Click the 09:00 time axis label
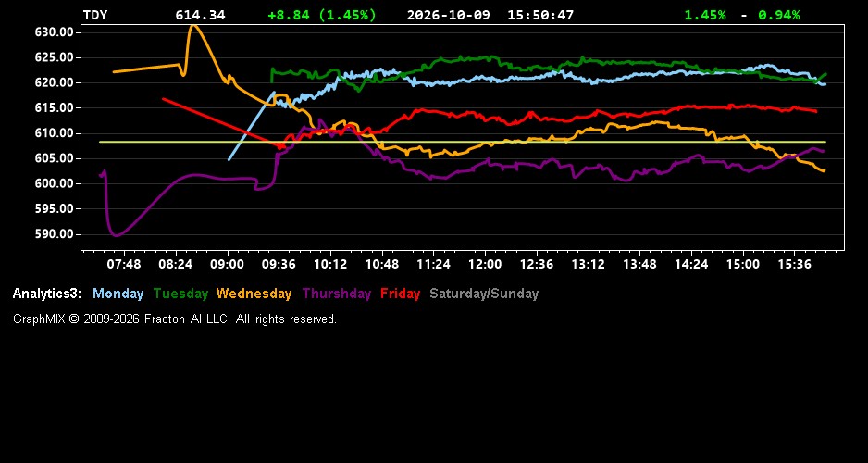 tap(227, 264)
